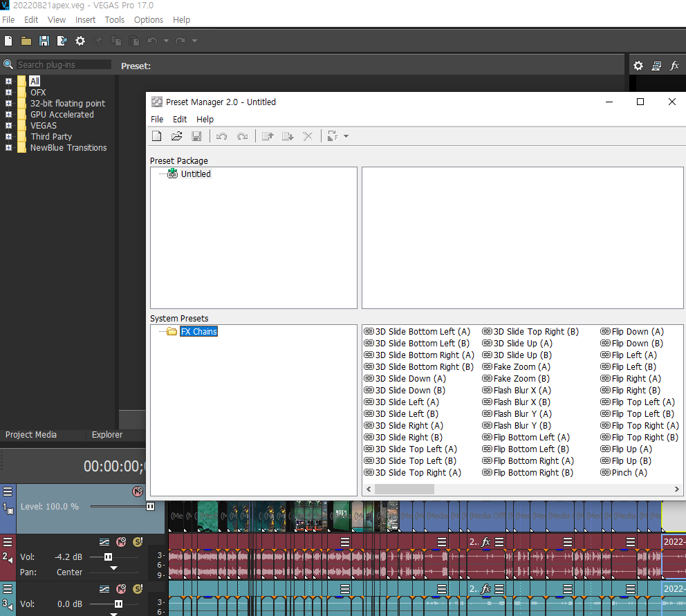Open Preset Manager Edit menu
The image size is (686, 616).
click(180, 120)
